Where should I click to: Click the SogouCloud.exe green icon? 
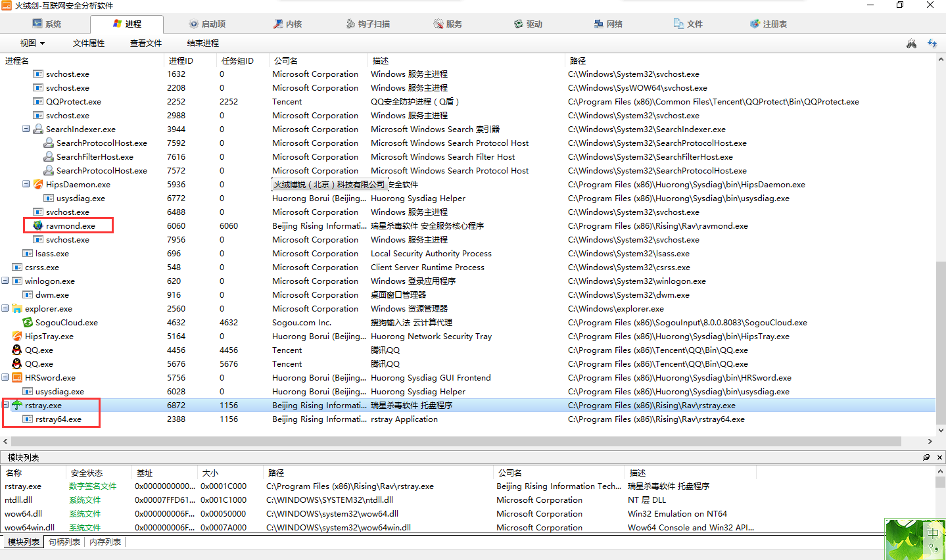28,323
